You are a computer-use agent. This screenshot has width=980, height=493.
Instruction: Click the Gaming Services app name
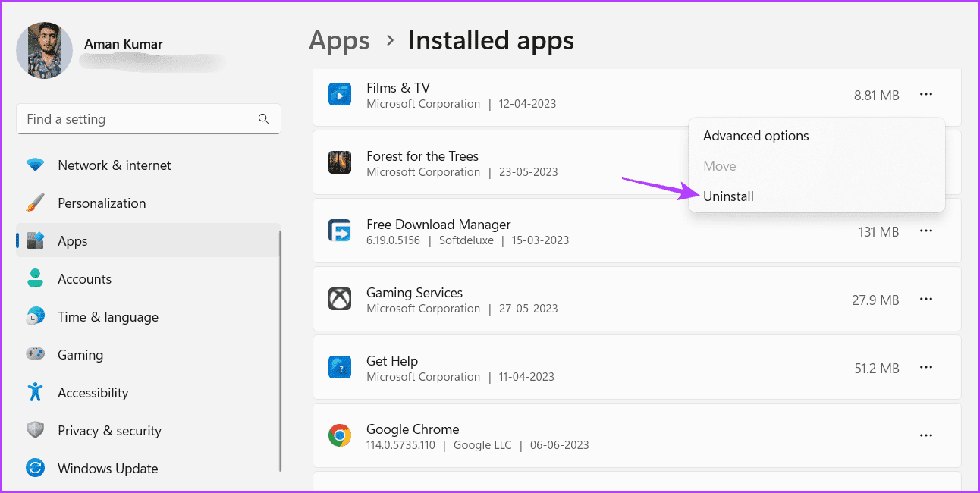(414, 293)
